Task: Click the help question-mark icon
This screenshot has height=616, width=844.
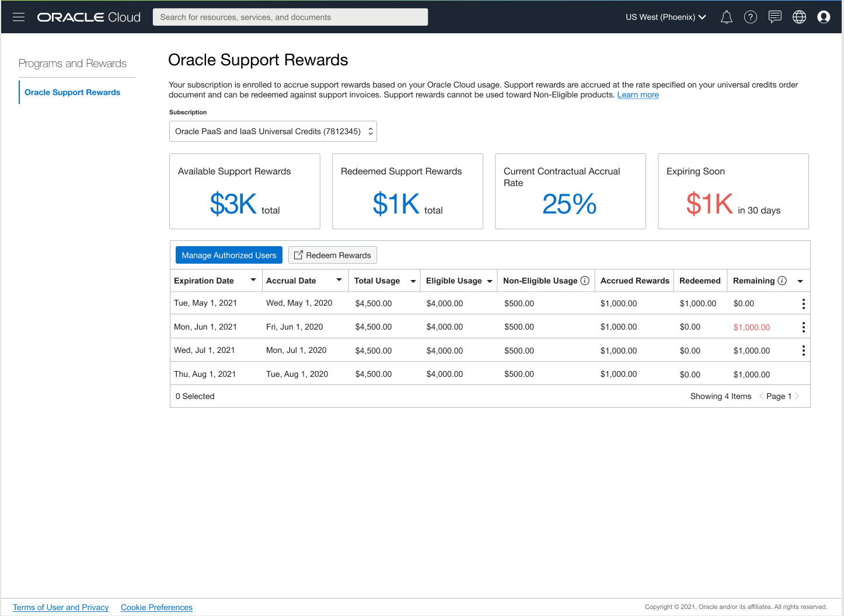Action: pos(751,17)
